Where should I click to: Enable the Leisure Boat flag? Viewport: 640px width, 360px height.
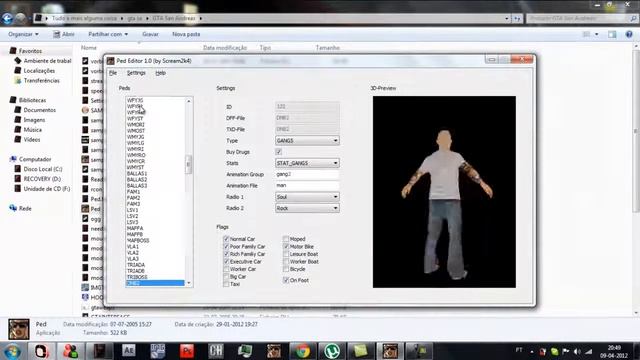[x=286, y=254]
